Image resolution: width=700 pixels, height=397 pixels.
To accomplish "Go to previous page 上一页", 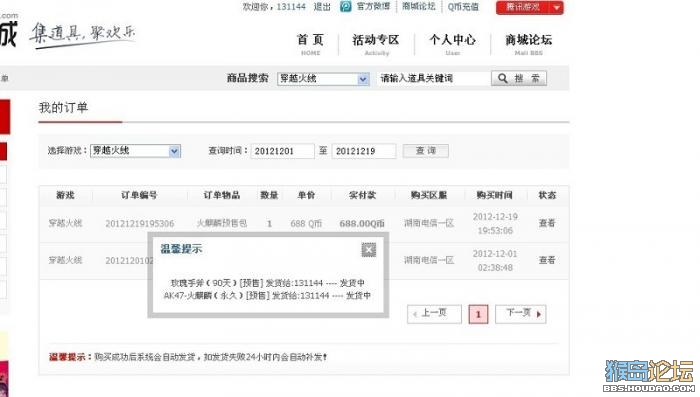I will (434, 314).
